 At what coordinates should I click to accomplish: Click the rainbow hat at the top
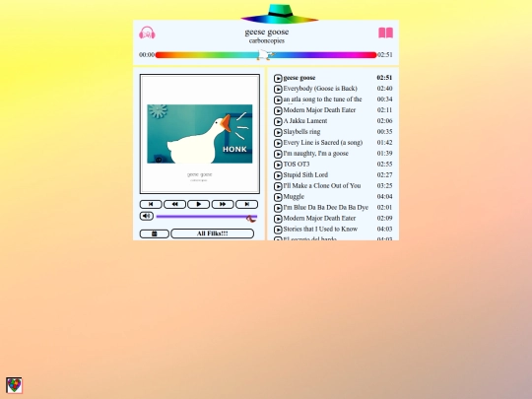coord(280,14)
